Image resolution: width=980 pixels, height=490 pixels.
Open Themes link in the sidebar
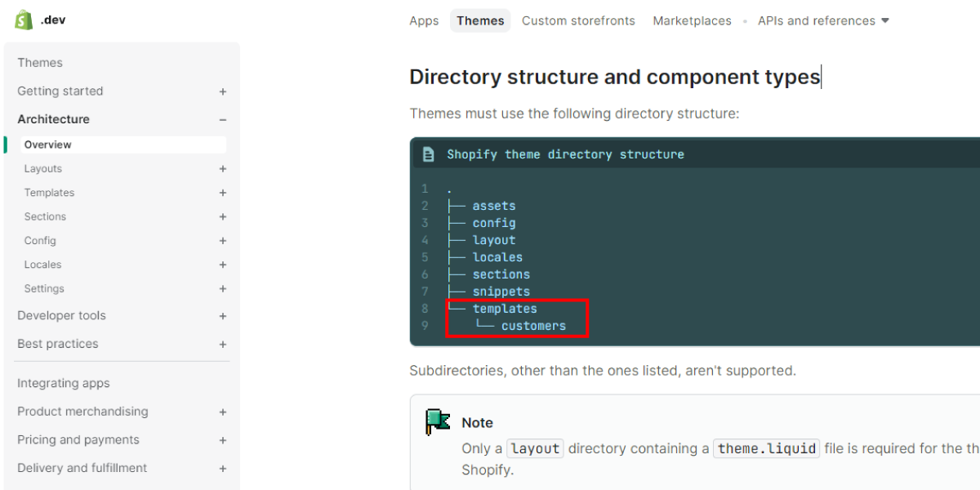40,63
